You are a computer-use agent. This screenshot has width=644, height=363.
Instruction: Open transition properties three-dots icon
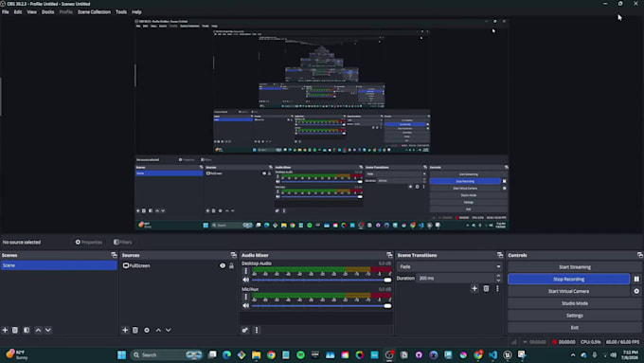point(497,288)
